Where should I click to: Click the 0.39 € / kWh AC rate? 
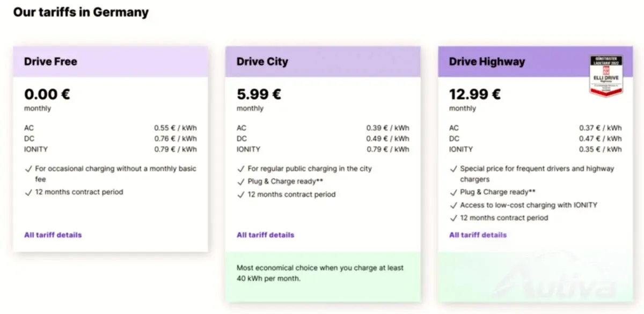pos(387,128)
